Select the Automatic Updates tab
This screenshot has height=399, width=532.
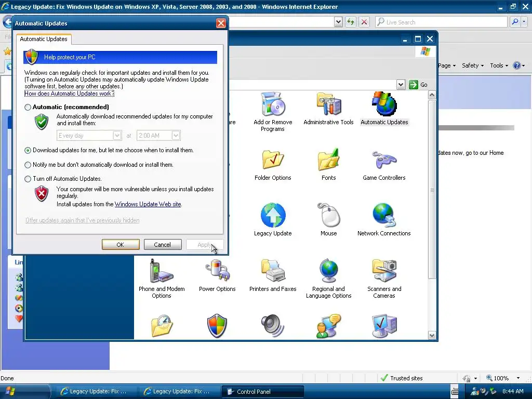coord(44,39)
